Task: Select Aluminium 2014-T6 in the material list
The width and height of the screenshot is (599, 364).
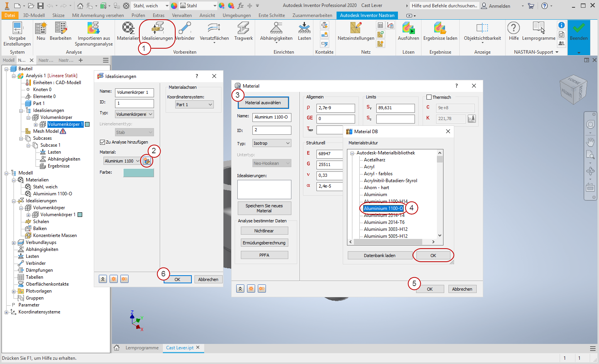Action: pos(384,222)
